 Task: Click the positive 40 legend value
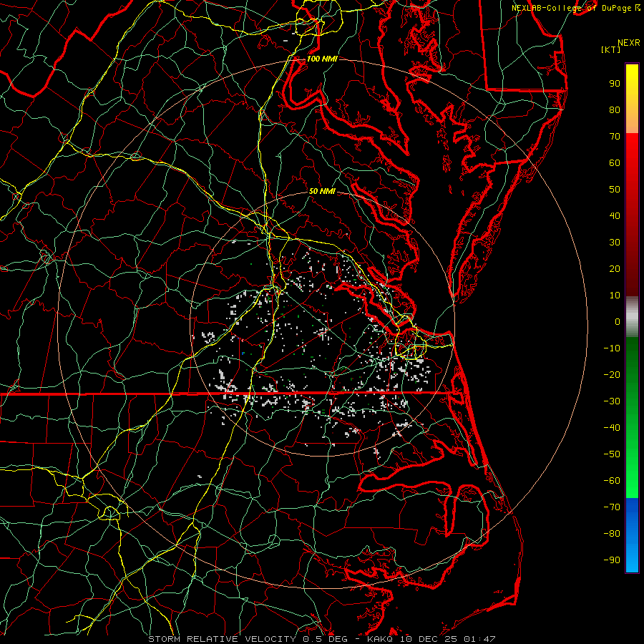point(615,215)
